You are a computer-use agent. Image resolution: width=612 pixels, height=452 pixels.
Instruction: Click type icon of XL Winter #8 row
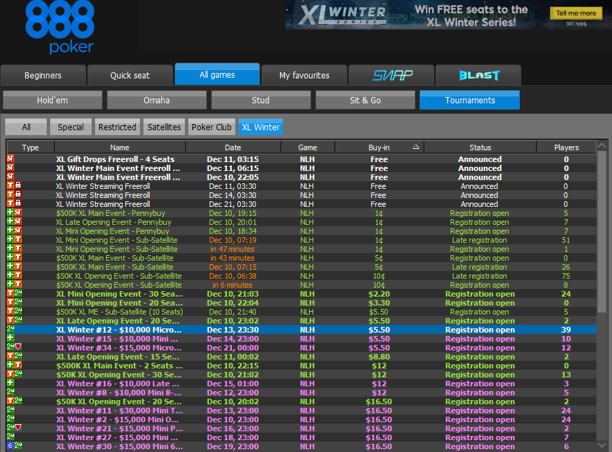click(x=11, y=392)
